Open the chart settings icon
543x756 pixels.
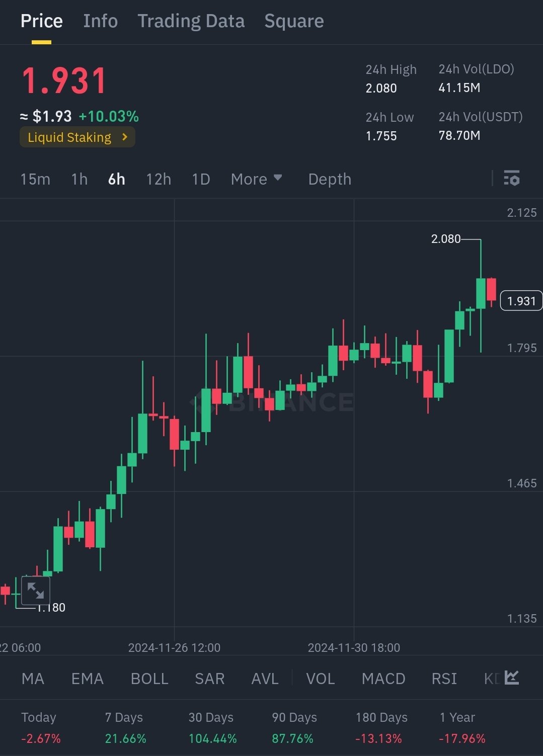point(511,179)
